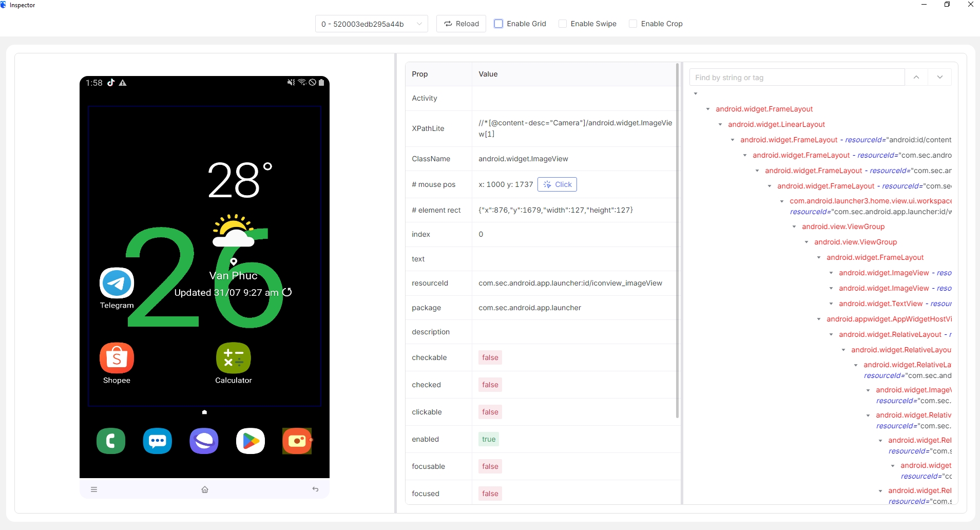Click the android.widget.ImageView ClassName value
980x530 pixels.
(523, 159)
